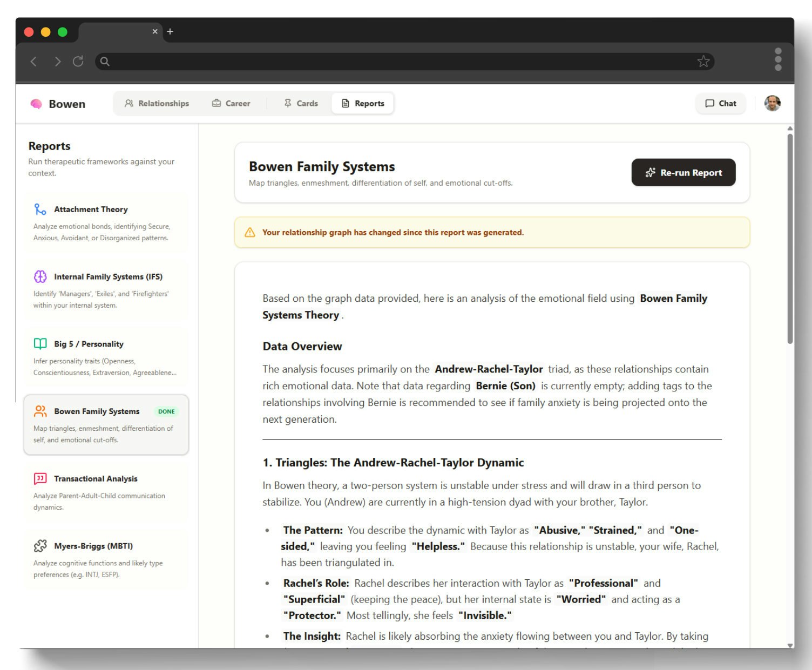812x670 pixels.
Task: Click the sparkle icon on Re-run Report
Action: [x=650, y=173]
